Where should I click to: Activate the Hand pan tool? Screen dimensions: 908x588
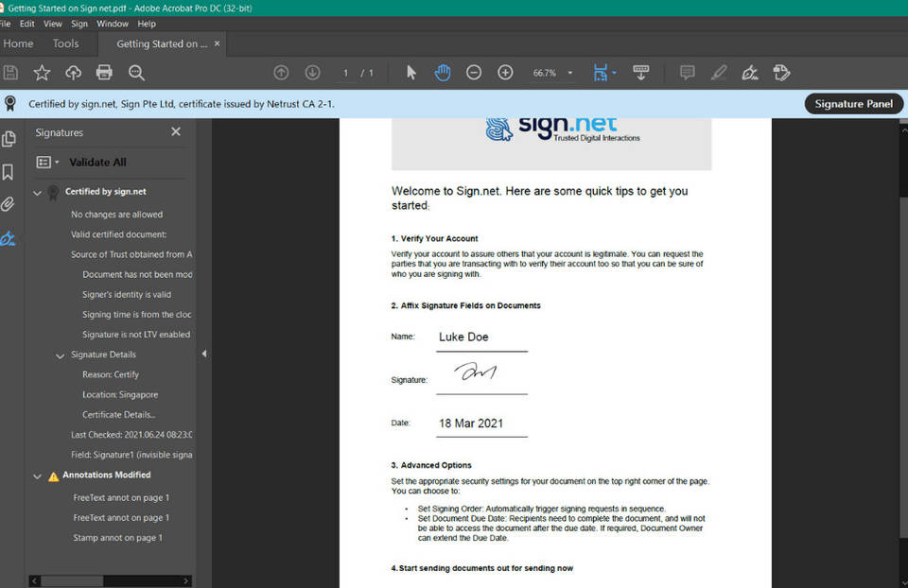pos(443,73)
